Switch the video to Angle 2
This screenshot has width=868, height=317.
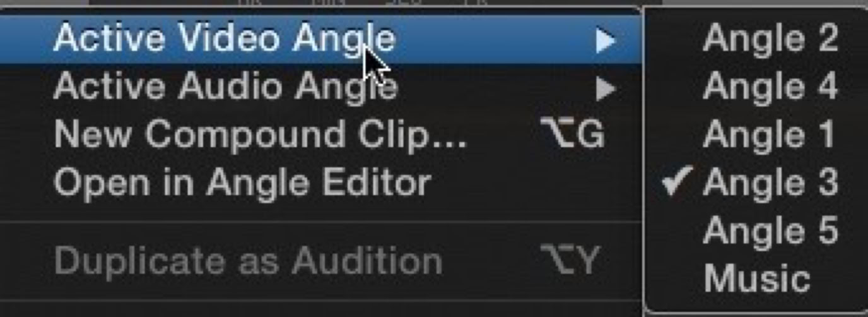[756, 39]
